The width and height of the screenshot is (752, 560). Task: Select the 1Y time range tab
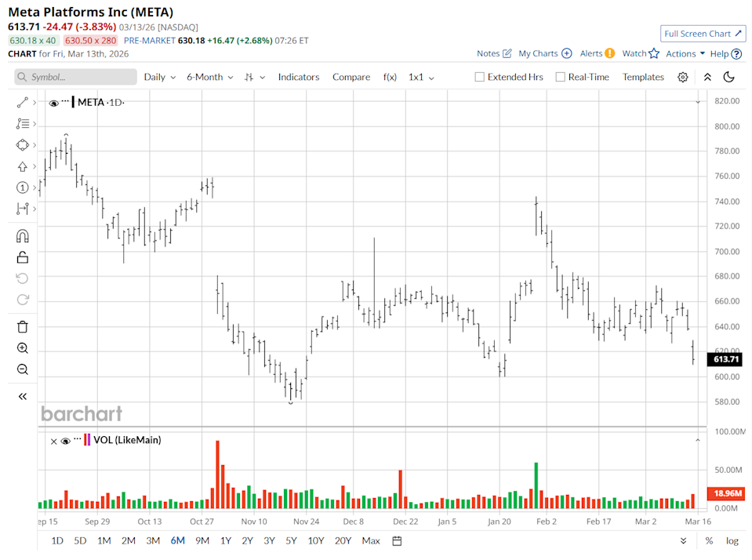click(x=226, y=540)
